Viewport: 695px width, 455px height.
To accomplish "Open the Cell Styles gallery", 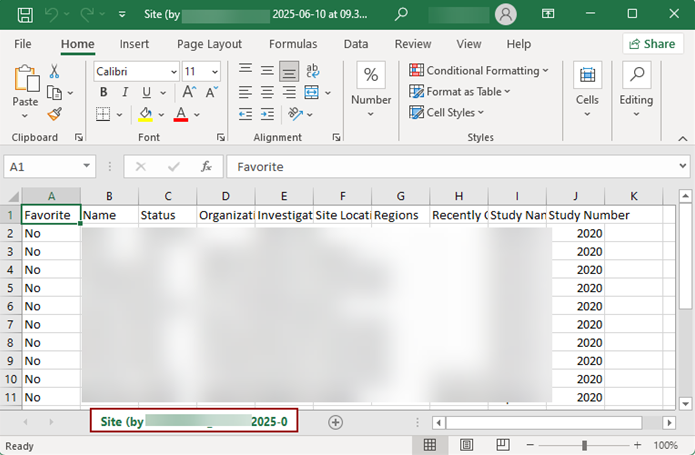I will click(450, 113).
